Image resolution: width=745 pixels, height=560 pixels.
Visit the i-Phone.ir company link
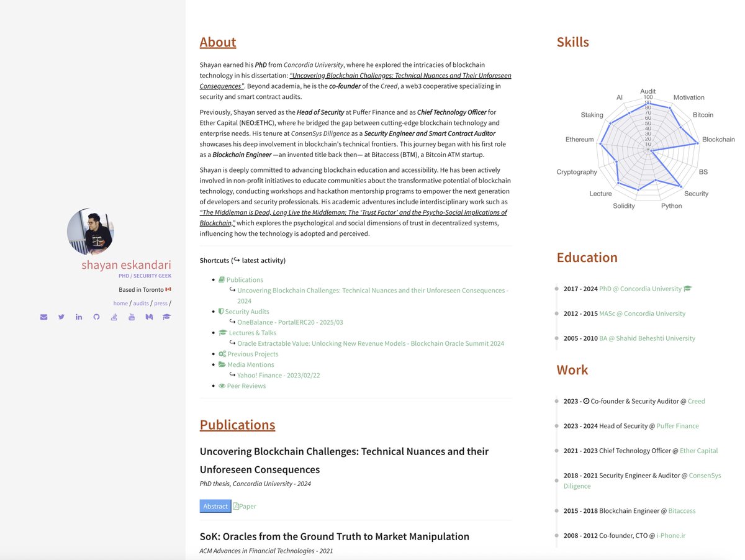pos(671,536)
